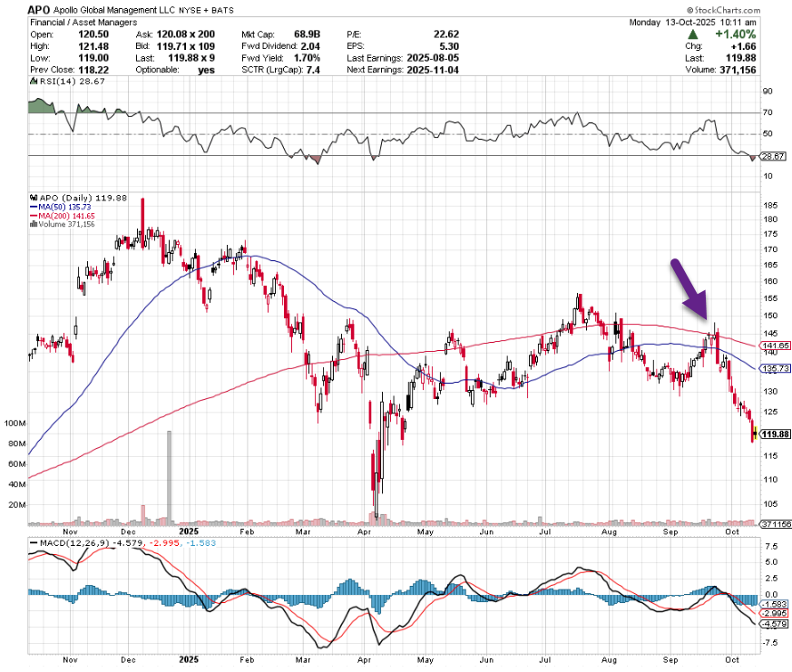Select the red MA(200) legend line swatch
792x672 pixels.
point(32,215)
